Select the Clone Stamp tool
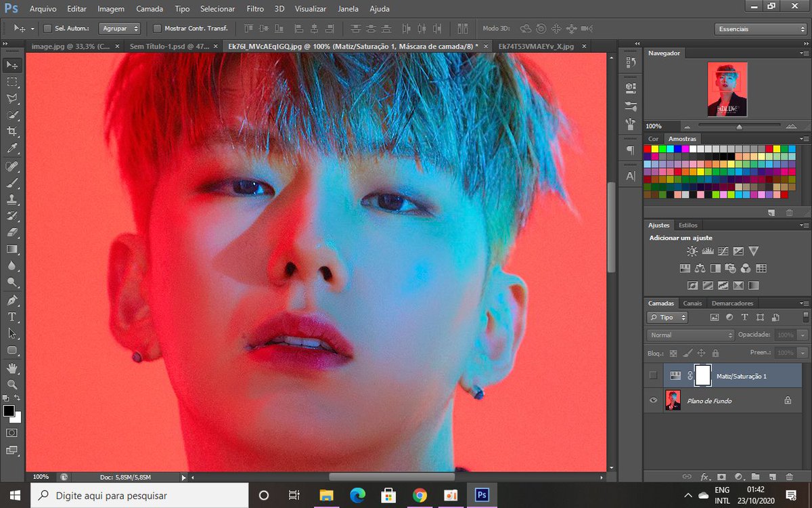Image resolution: width=812 pixels, height=508 pixels. pos(12,200)
